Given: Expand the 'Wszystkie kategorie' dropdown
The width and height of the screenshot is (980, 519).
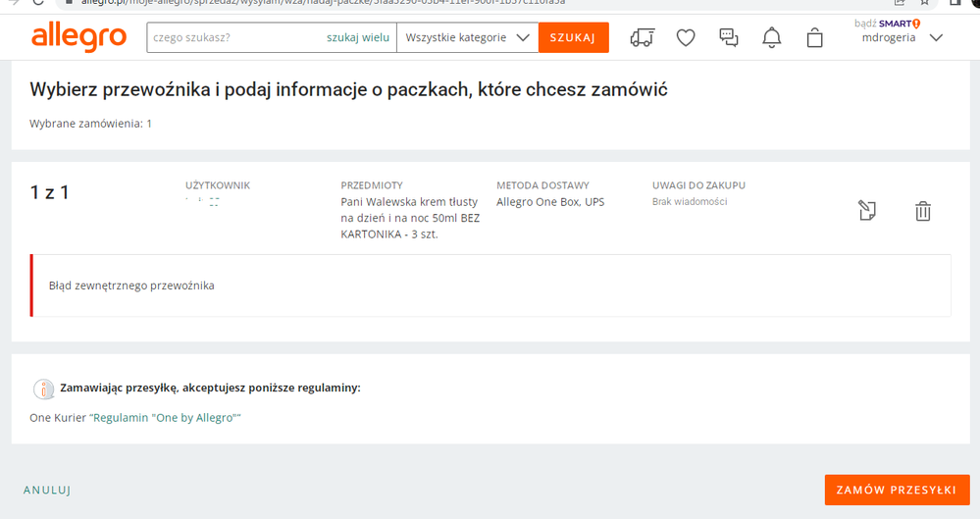Looking at the screenshot, I should (x=467, y=37).
